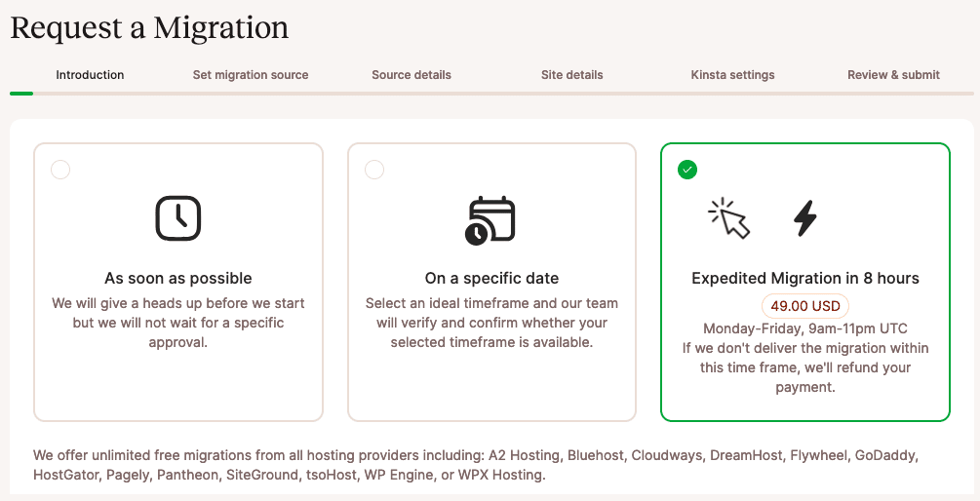Select the On a specific date radio button
This screenshot has width=980, height=501.
[x=374, y=170]
